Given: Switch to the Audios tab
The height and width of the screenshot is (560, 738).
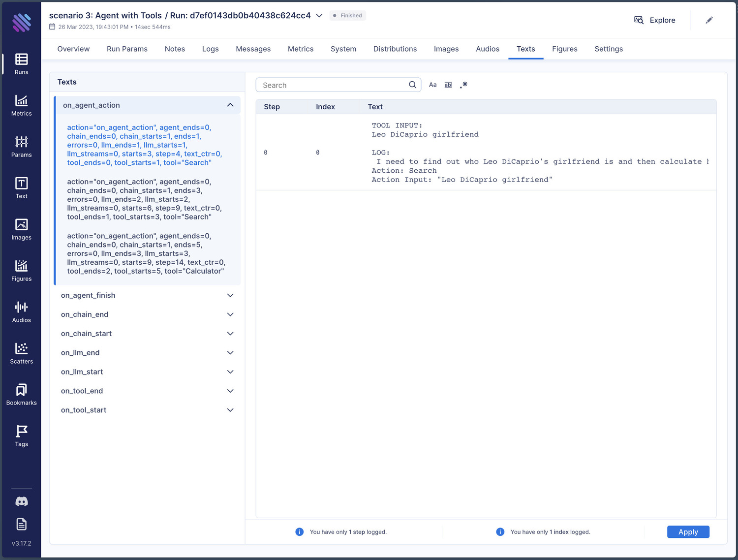Looking at the screenshot, I should coord(488,49).
